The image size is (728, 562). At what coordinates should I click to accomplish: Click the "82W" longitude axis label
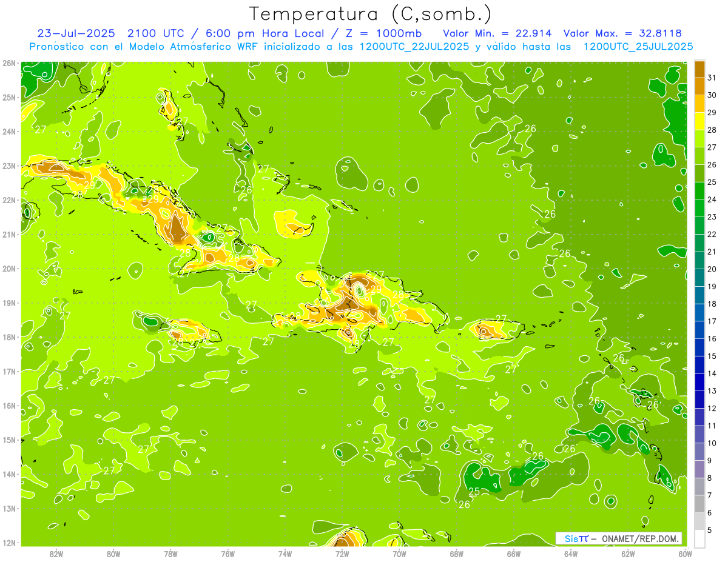point(56,554)
